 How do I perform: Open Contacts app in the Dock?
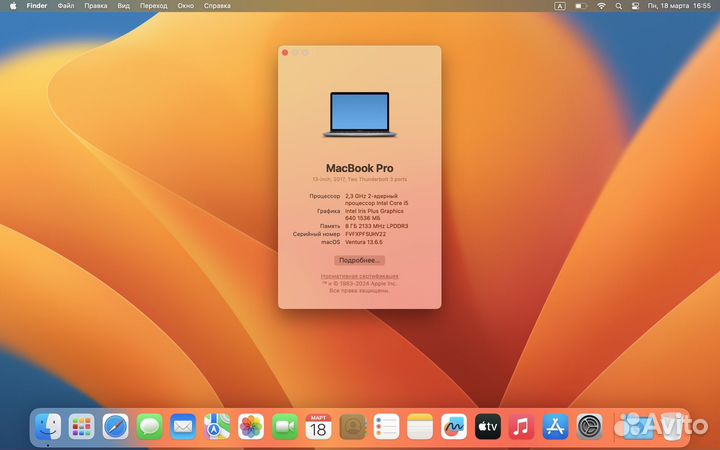353,427
